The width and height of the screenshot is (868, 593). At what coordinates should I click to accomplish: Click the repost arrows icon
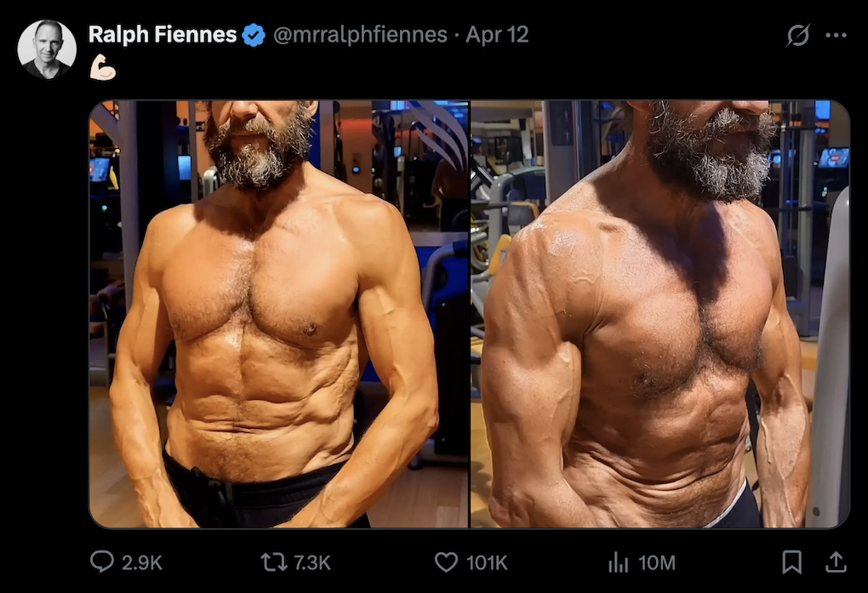click(x=273, y=562)
